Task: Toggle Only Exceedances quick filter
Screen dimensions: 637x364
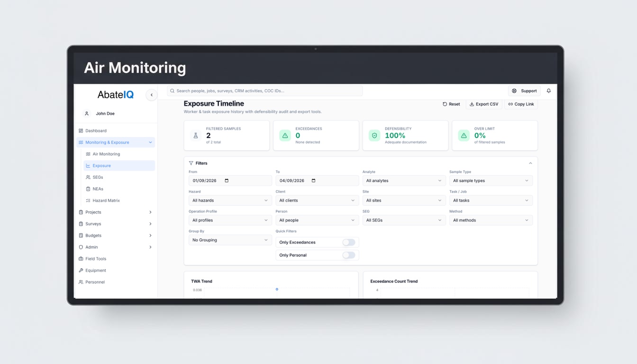Action: pos(349,242)
